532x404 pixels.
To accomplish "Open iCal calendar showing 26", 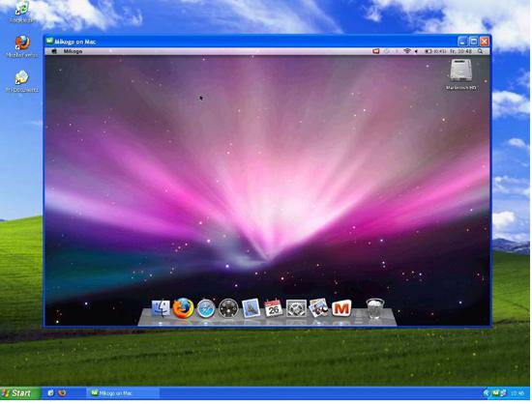I will (x=274, y=308).
